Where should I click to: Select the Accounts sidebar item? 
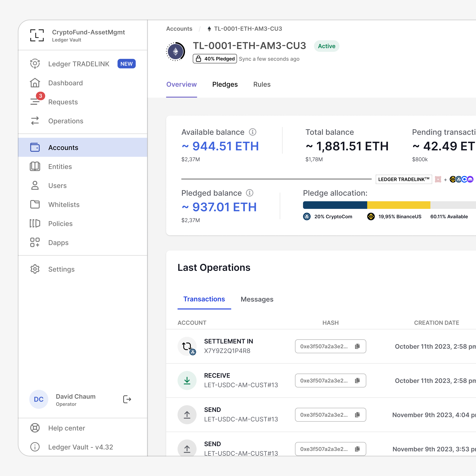click(x=83, y=147)
